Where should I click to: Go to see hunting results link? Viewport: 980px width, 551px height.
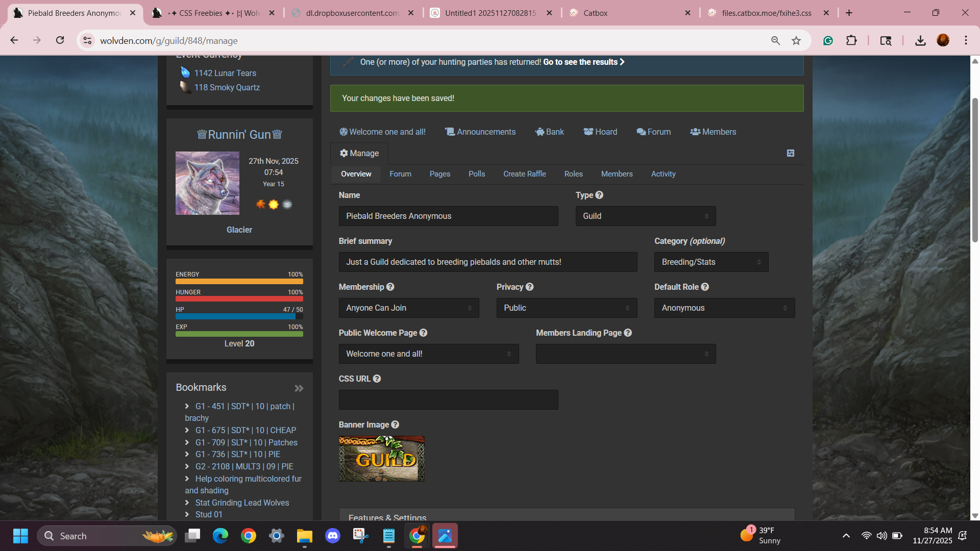[583, 62]
